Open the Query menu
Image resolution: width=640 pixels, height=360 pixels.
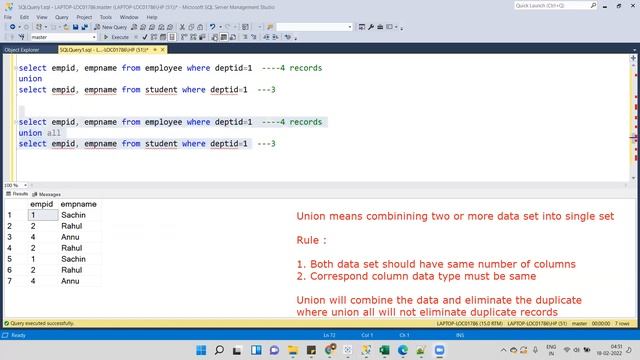[62, 17]
